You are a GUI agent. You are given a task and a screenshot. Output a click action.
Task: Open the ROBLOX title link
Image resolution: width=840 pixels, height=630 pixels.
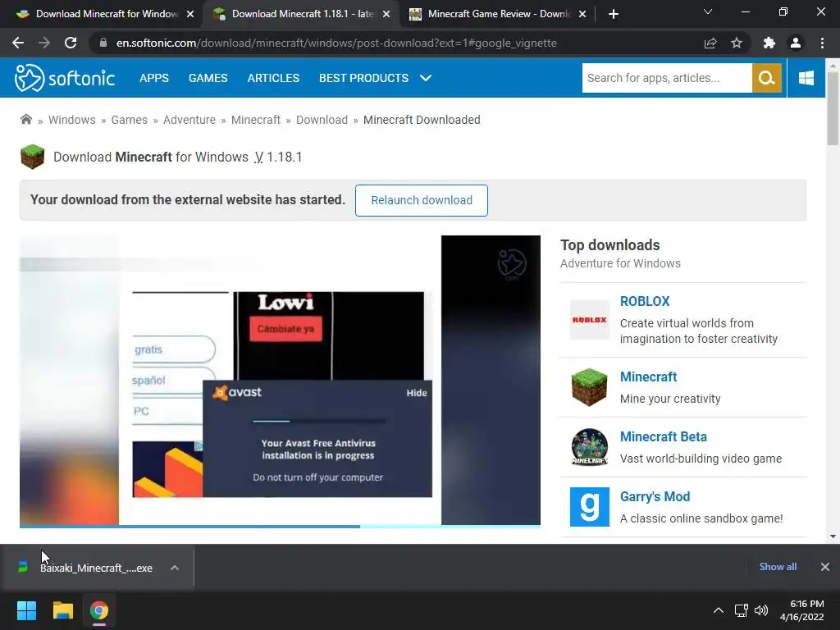[645, 301]
